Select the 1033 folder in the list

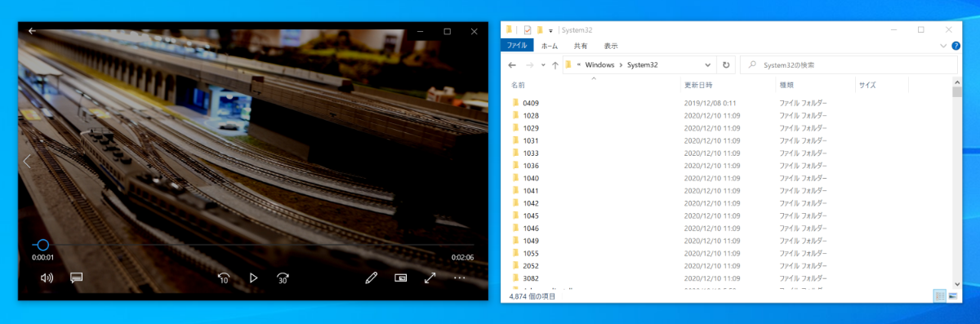pyautogui.click(x=531, y=153)
